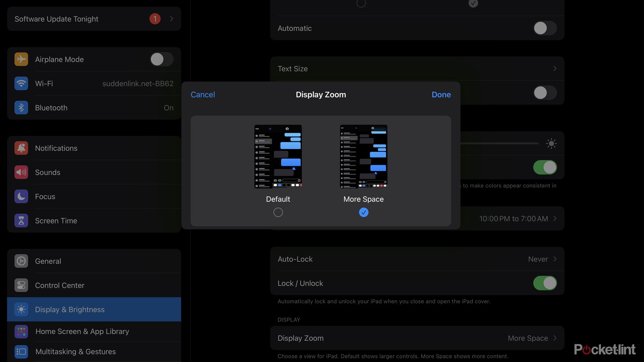Viewport: 644px width, 362px height.
Task: Open Focus settings
Action: click(45, 196)
